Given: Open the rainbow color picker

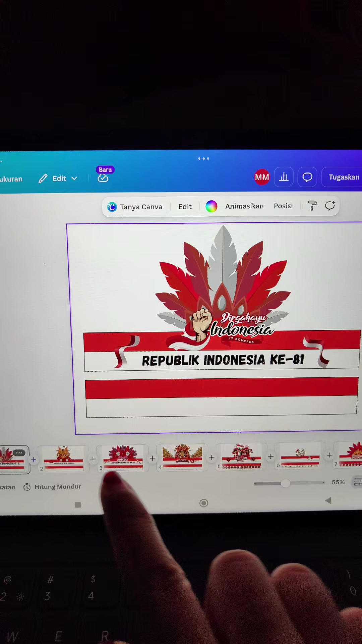Looking at the screenshot, I should [x=211, y=206].
